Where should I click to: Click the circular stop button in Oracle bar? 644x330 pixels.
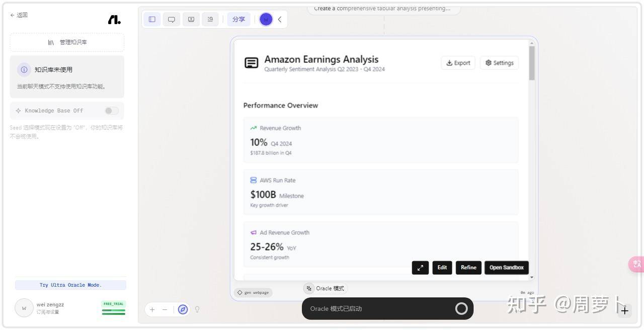coord(461,308)
